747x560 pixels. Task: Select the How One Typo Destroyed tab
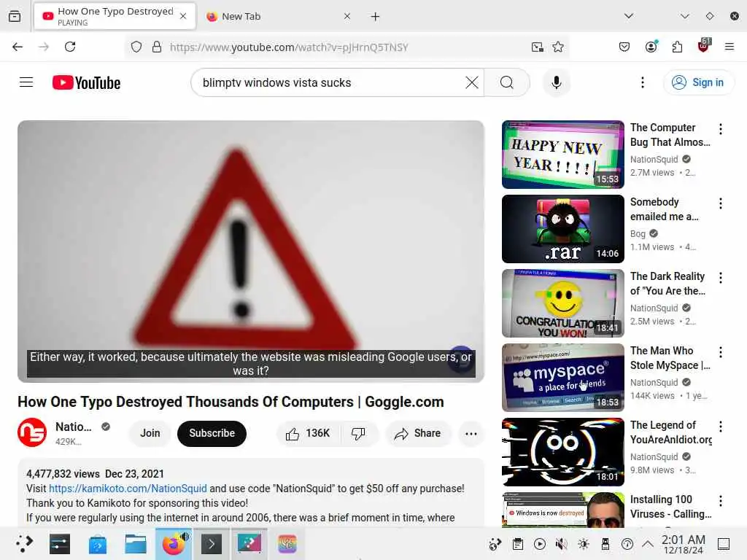click(115, 16)
